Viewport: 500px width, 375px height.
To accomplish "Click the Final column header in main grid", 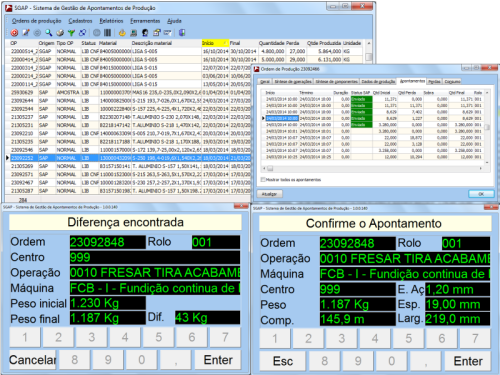I will [x=243, y=43].
